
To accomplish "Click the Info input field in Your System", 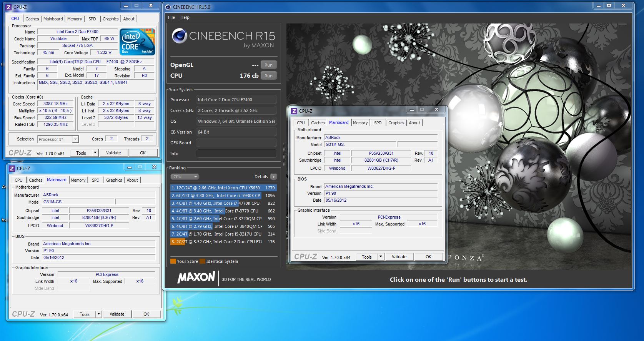I will point(236,154).
